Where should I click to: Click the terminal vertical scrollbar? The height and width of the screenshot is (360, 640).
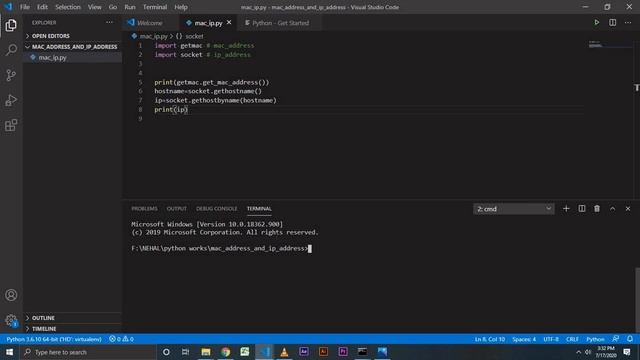point(637,299)
